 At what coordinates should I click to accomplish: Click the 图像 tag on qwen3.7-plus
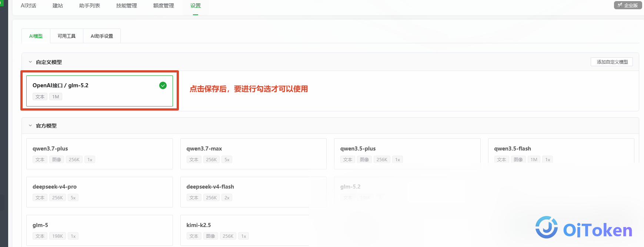coord(57,160)
